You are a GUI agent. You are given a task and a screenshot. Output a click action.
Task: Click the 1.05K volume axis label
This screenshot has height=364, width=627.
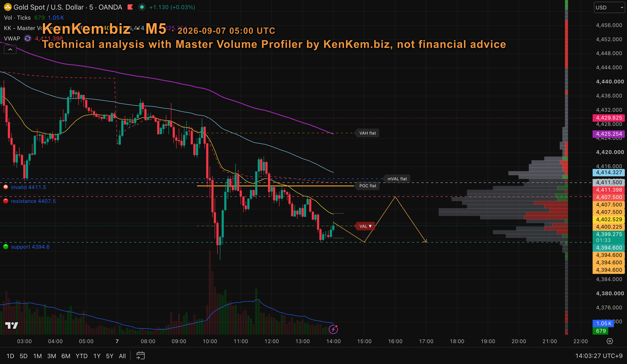coord(603,324)
